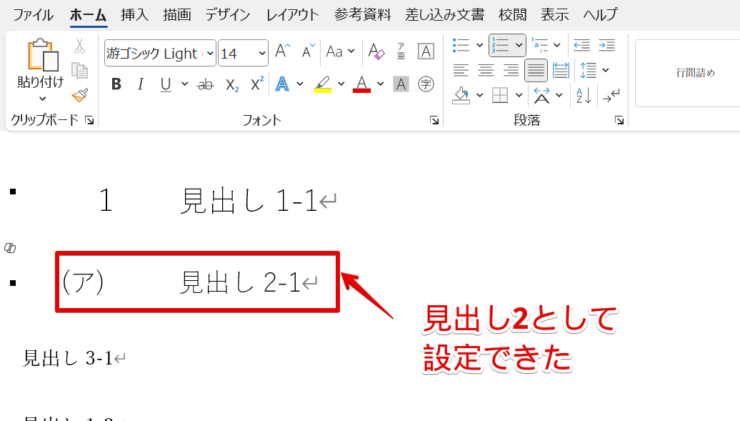Justify text with the highlighted alignment icon
The width and height of the screenshot is (740, 421).
point(536,70)
